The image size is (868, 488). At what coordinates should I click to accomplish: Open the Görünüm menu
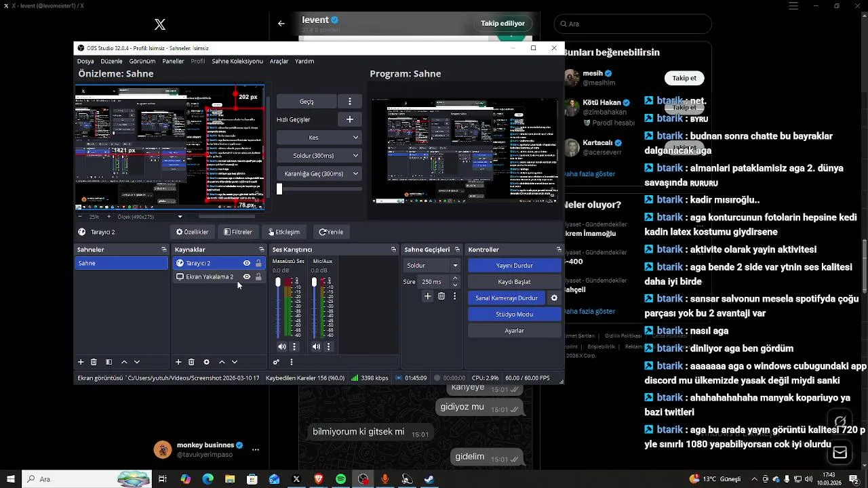point(142,61)
